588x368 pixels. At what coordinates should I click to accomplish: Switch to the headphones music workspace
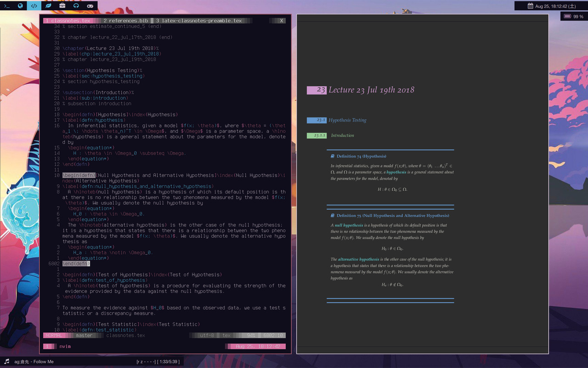(x=76, y=6)
